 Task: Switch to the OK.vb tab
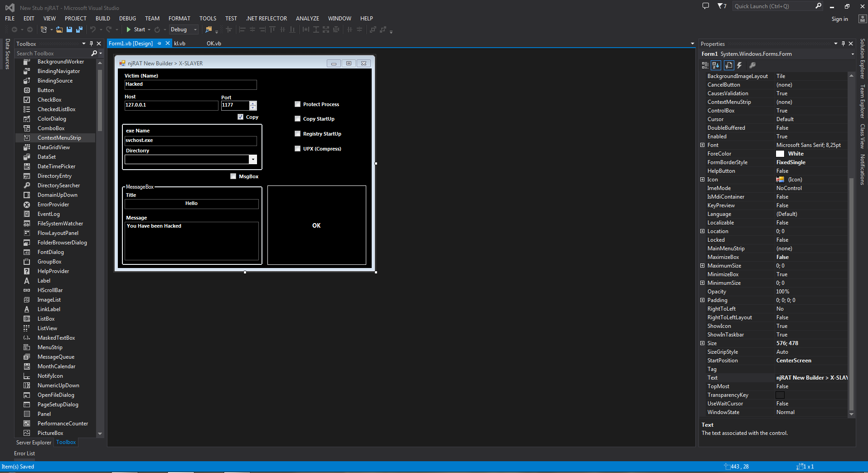(x=214, y=44)
